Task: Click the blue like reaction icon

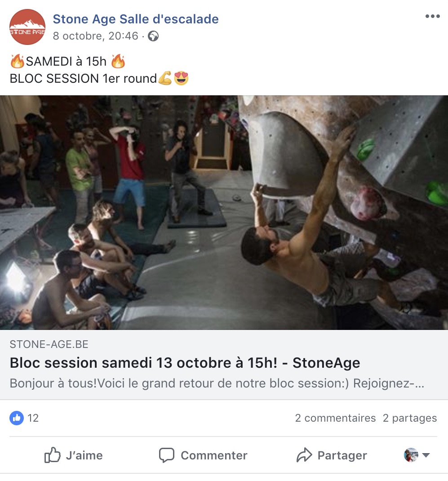Action: point(17,418)
